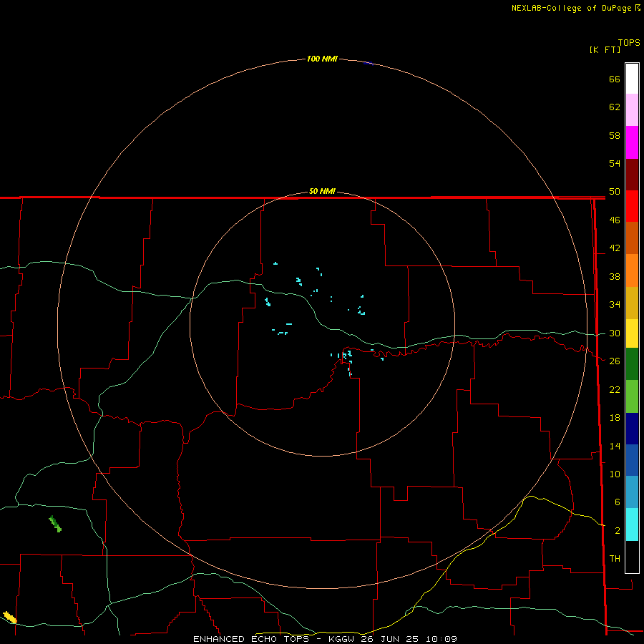Click the gold mustard legend band
644x644 pixels.
pos(632,303)
